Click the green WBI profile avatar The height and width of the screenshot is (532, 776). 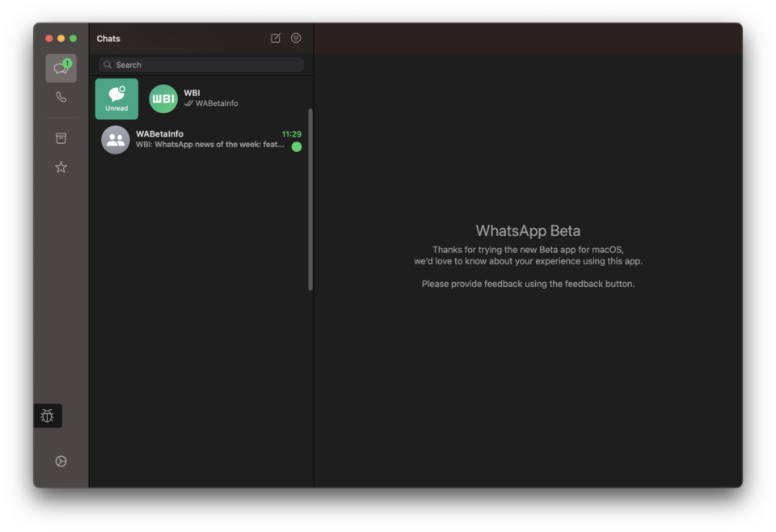(x=163, y=99)
